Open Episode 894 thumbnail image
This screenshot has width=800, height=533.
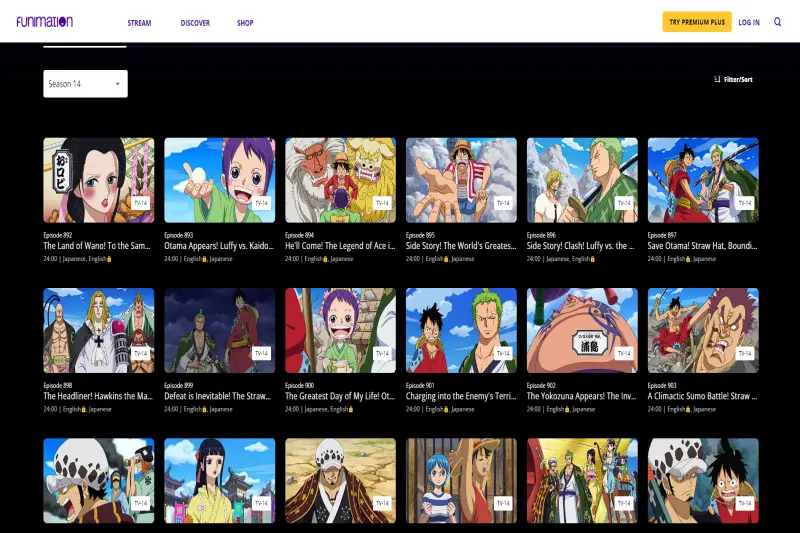click(x=340, y=180)
